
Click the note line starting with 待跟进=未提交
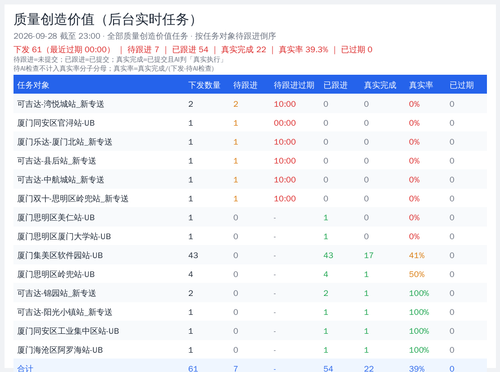[119, 60]
